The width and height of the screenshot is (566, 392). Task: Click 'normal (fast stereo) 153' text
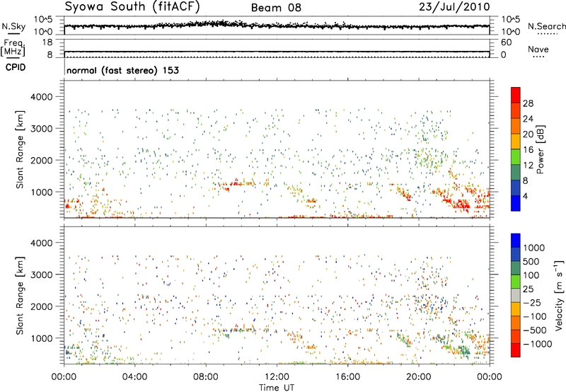click(122, 70)
